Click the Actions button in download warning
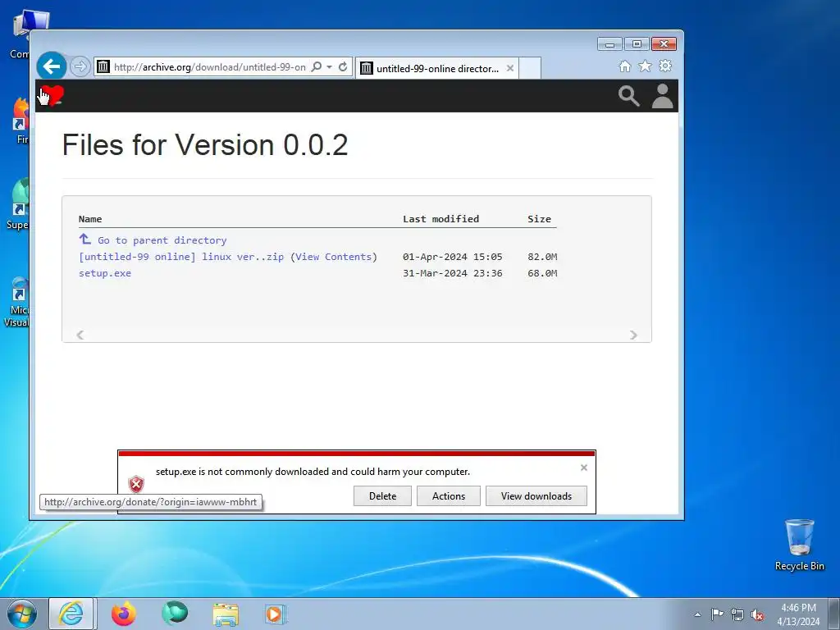Screen dimensions: 840x630 (449, 496)
